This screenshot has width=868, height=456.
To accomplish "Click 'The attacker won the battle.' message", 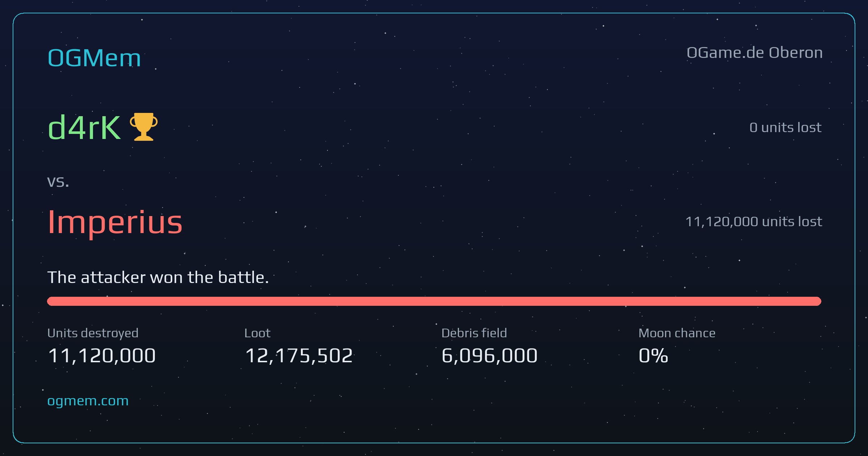I will (x=158, y=278).
